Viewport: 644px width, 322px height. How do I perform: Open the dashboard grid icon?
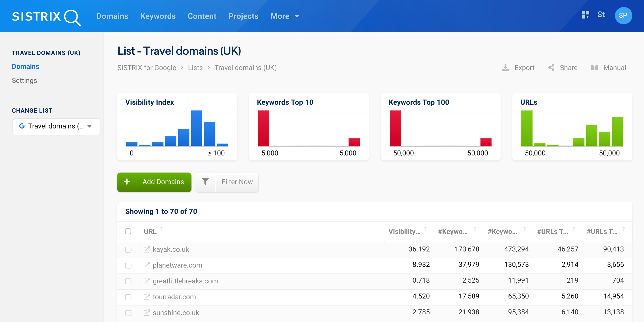coord(585,15)
